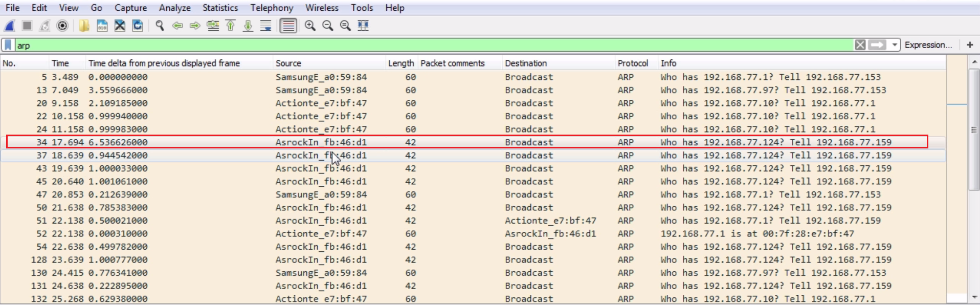The width and height of the screenshot is (980, 305).
Task: Save this capture file icon
Action: (102, 26)
